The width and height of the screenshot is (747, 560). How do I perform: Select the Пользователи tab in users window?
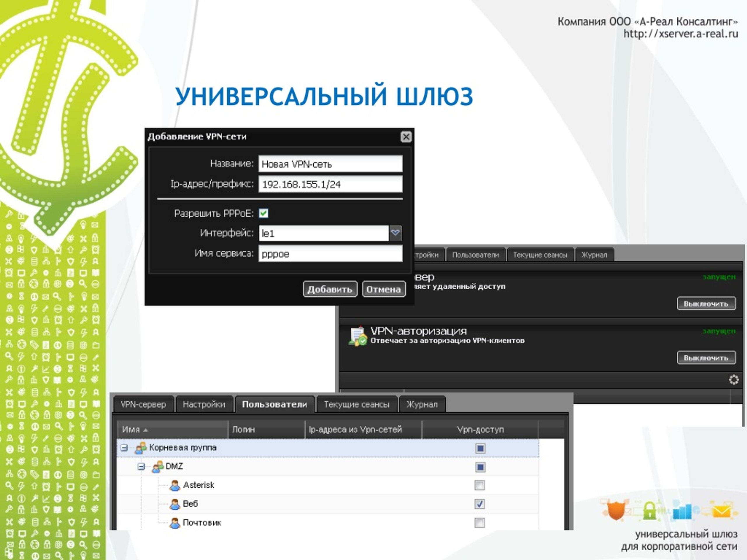[x=275, y=404]
